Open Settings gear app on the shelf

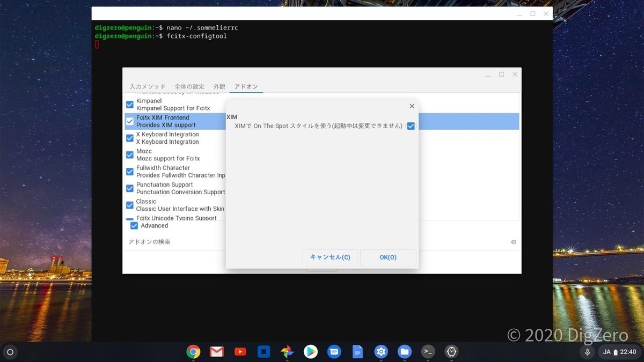[381, 352]
